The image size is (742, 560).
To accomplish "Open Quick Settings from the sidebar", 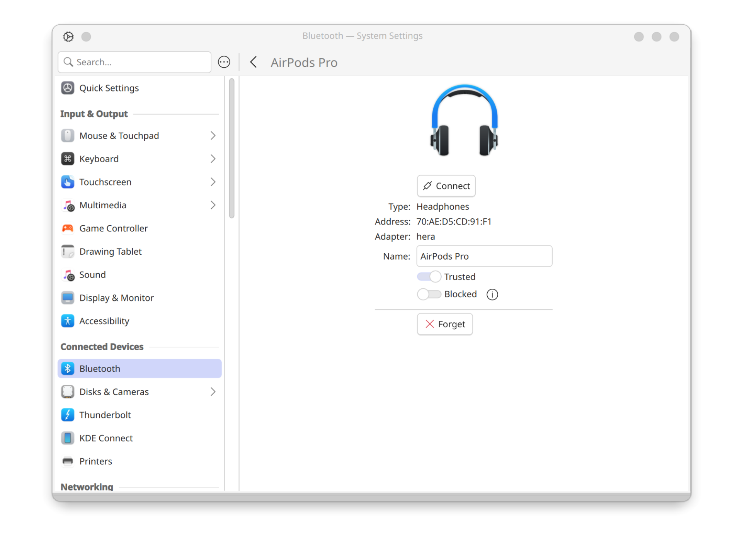I will tap(109, 88).
